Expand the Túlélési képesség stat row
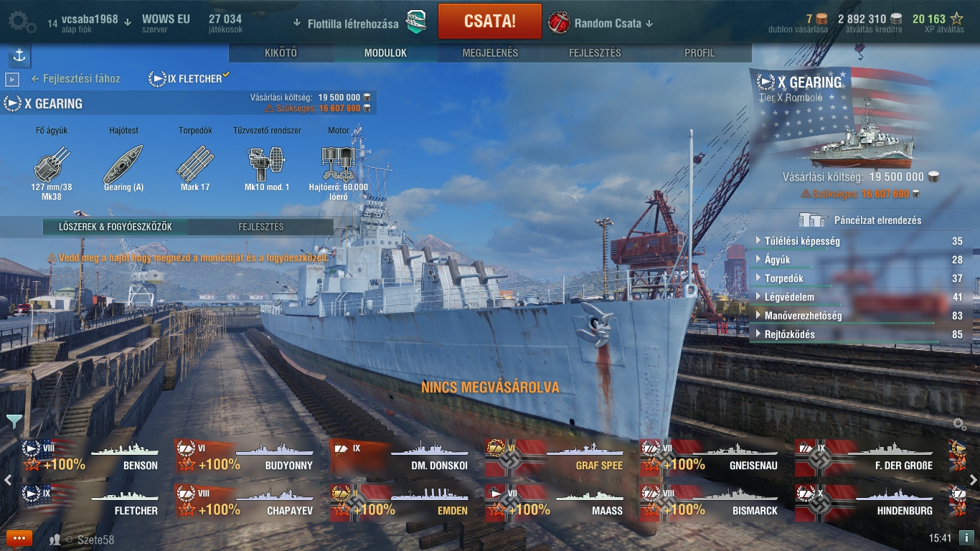 (858, 241)
